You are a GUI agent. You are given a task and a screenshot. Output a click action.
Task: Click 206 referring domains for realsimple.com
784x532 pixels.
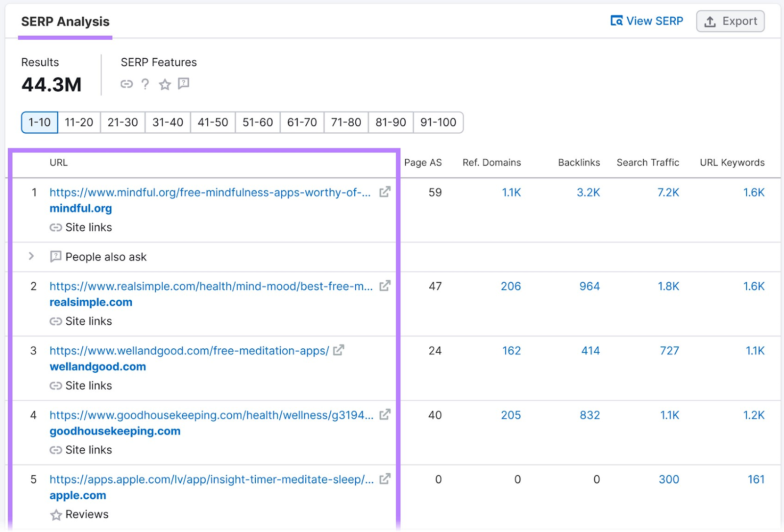click(511, 286)
